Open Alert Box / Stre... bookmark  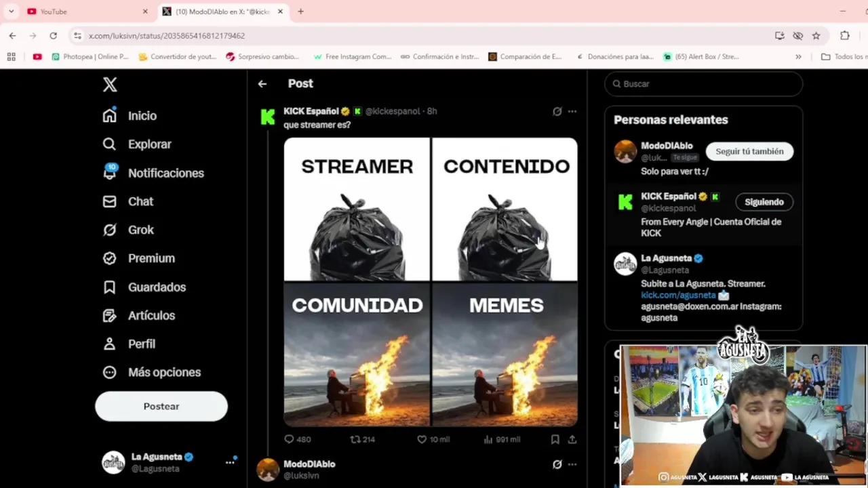point(702,57)
